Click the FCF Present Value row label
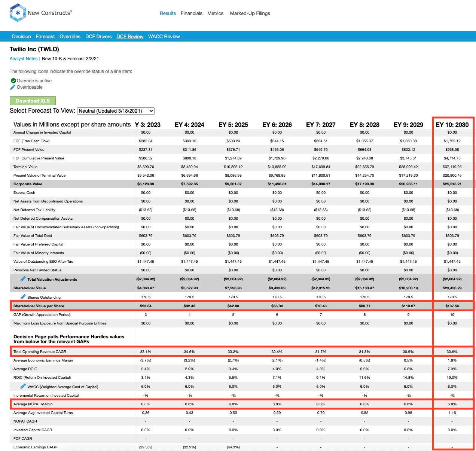This screenshot has width=476, height=451. [29, 150]
